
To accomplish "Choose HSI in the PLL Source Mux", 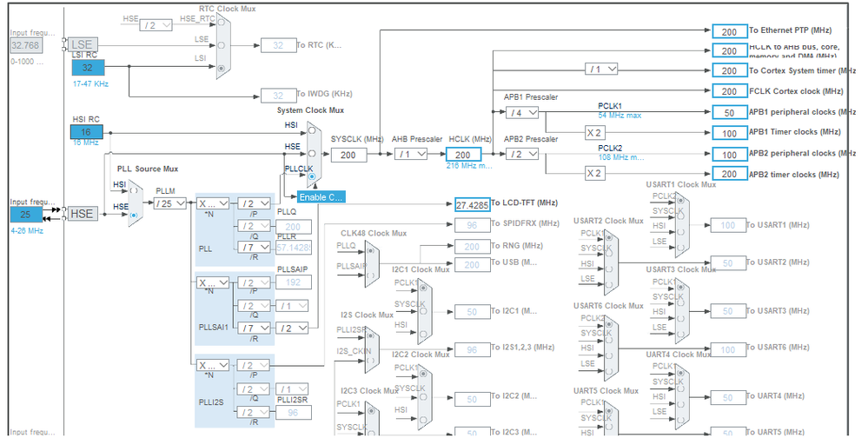I will coord(134,190).
